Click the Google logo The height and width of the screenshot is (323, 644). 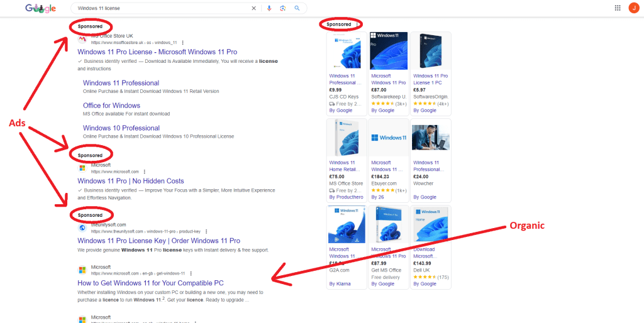tap(40, 8)
